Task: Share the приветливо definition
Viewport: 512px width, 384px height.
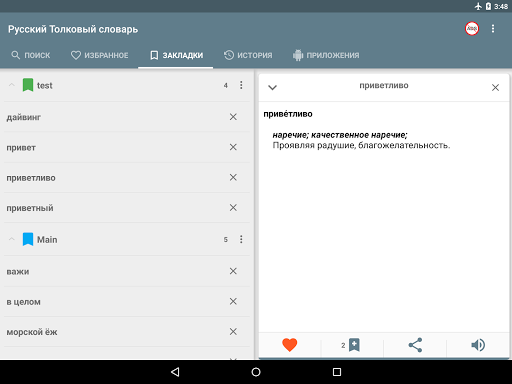Action: coord(415,345)
